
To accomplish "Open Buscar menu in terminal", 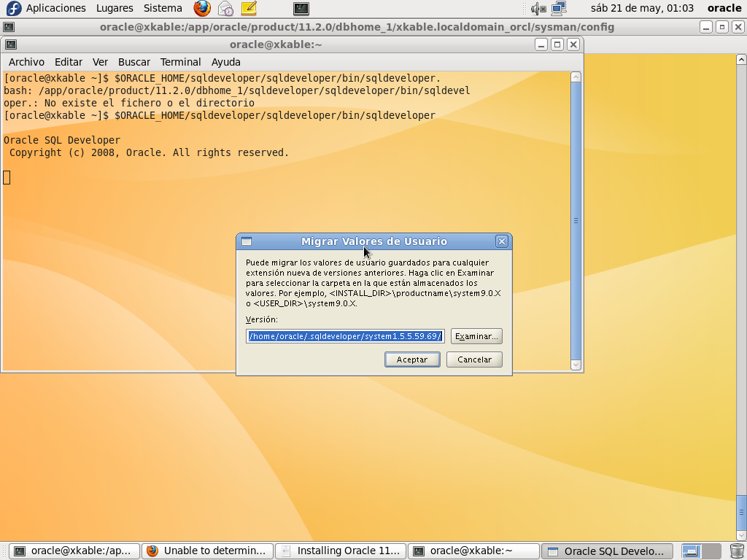I will [x=134, y=62].
